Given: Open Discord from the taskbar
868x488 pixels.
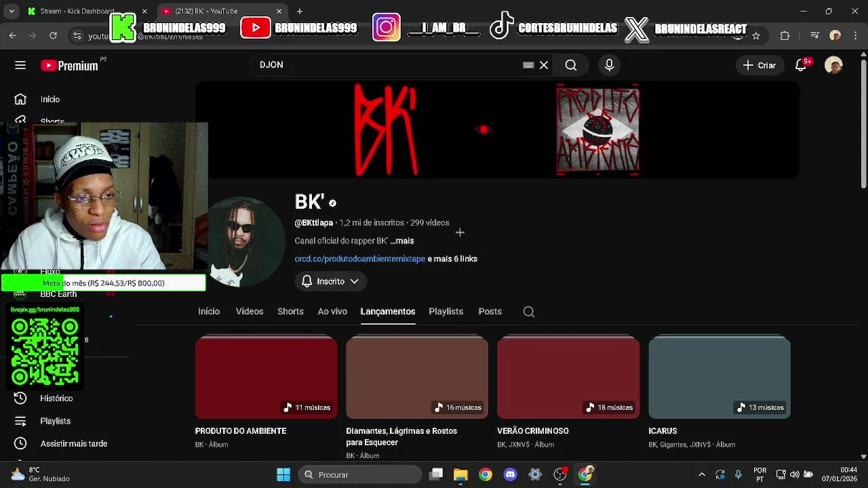Looking at the screenshot, I should 511,474.
